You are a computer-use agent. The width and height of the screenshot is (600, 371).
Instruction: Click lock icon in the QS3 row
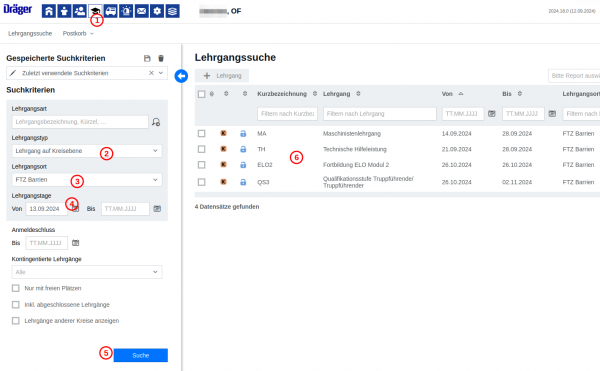point(243,182)
